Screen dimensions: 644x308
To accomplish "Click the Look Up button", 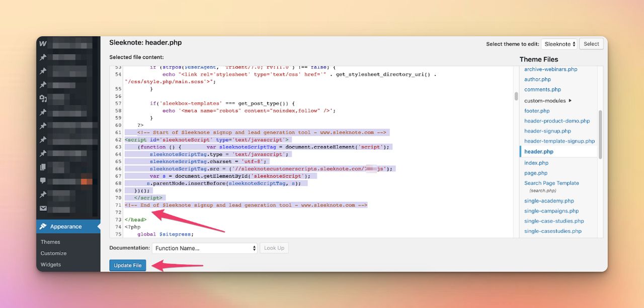I will point(274,248).
